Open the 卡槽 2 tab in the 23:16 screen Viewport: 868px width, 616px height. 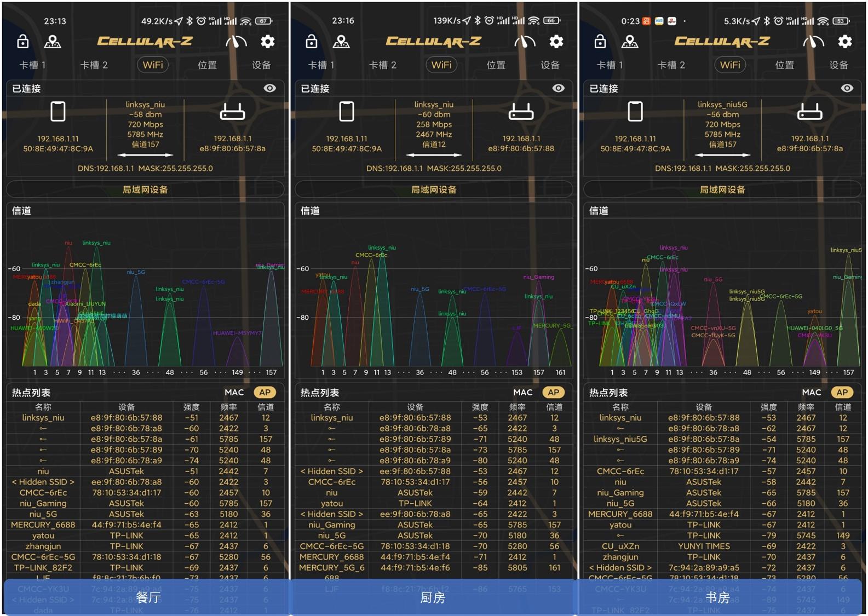tap(383, 65)
